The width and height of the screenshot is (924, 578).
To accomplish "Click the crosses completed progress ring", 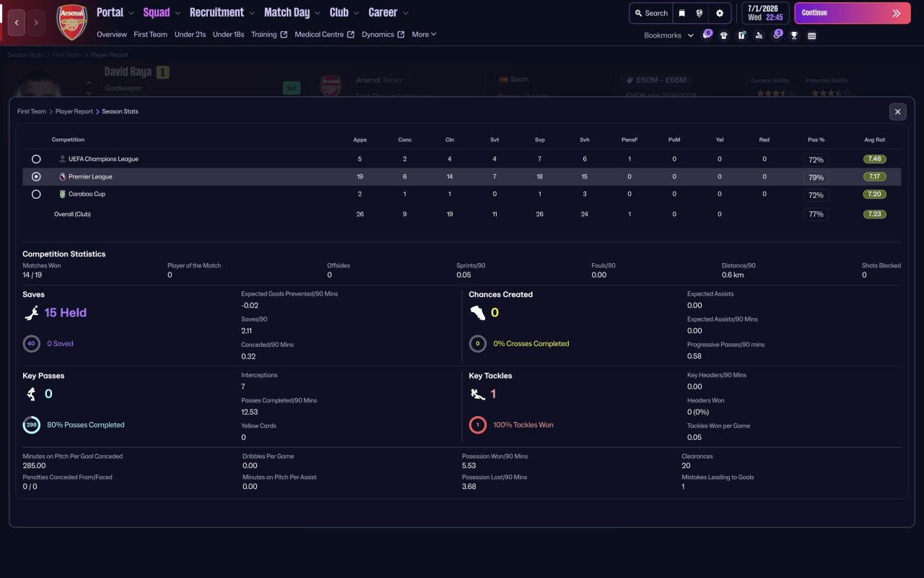I will 477,344.
